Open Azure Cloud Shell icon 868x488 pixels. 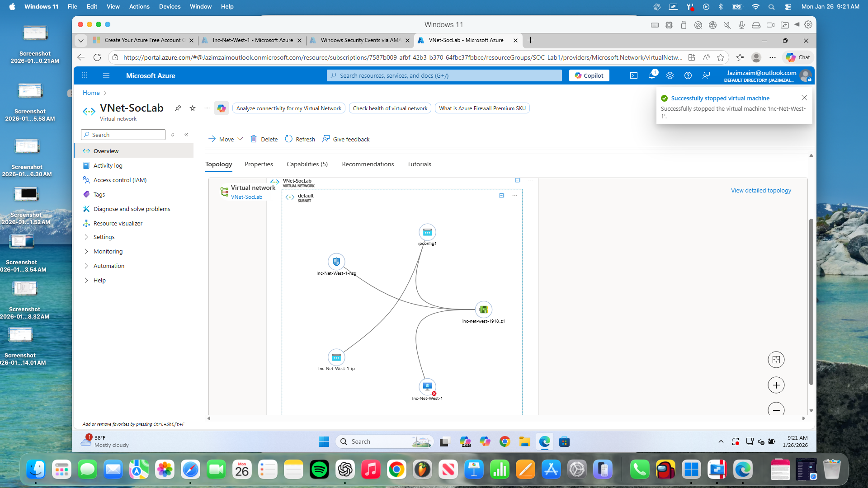(634, 75)
